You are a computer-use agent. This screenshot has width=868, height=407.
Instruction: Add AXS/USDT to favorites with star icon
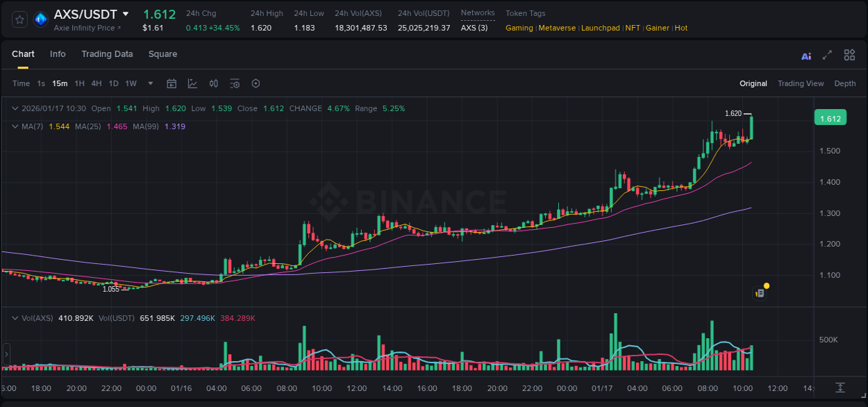coord(19,19)
